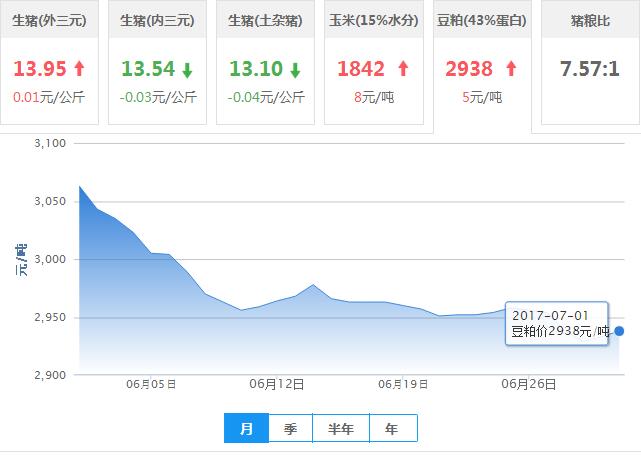This screenshot has height=456, width=641.
Task: Click the ratio value 7.57:1
Action: 590,68
